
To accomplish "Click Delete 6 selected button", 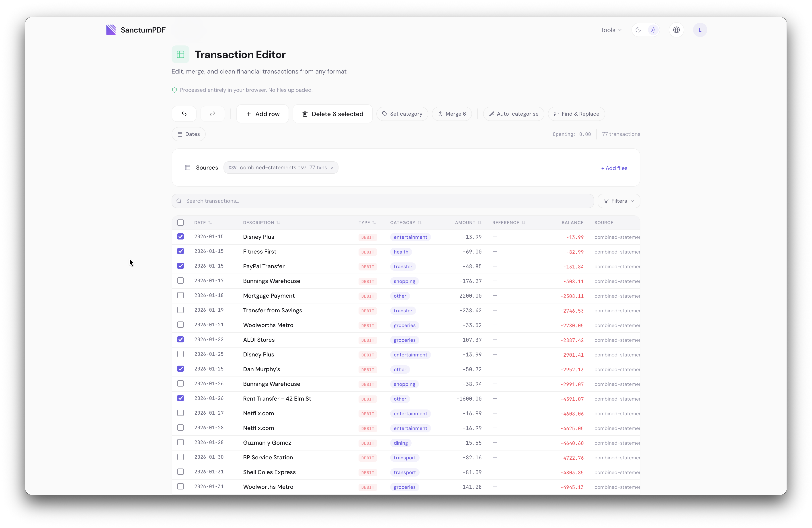I will click(x=332, y=114).
